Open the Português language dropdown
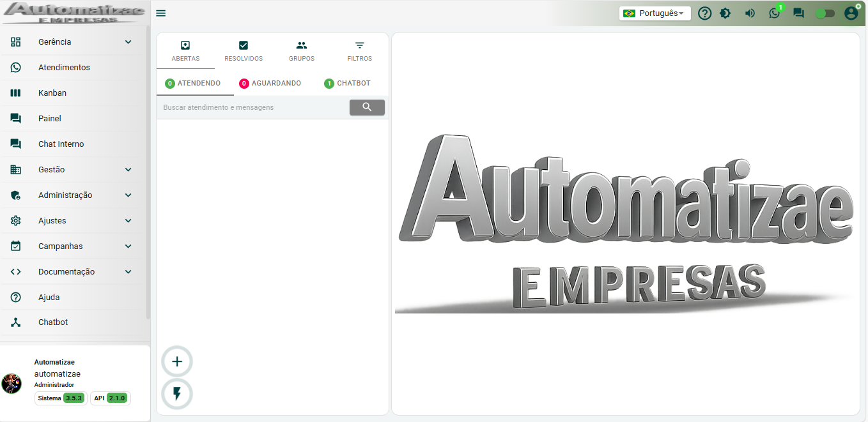868x422 pixels. (655, 13)
